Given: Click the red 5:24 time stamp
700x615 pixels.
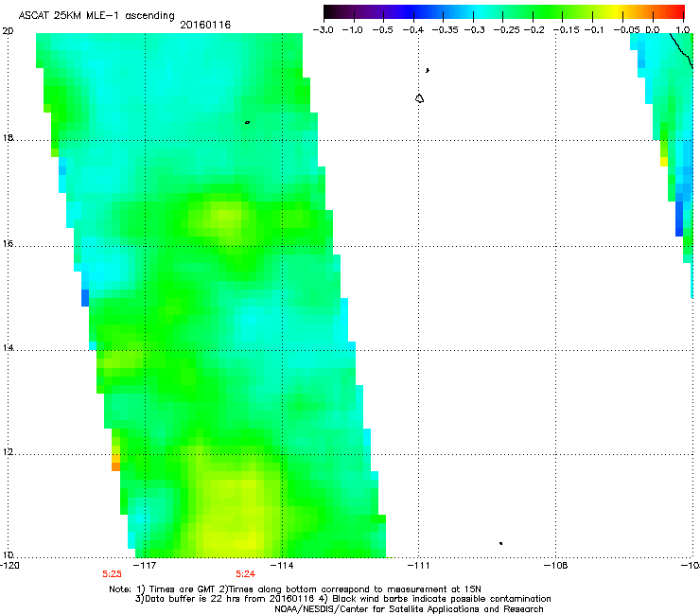Looking at the screenshot, I should [x=246, y=574].
